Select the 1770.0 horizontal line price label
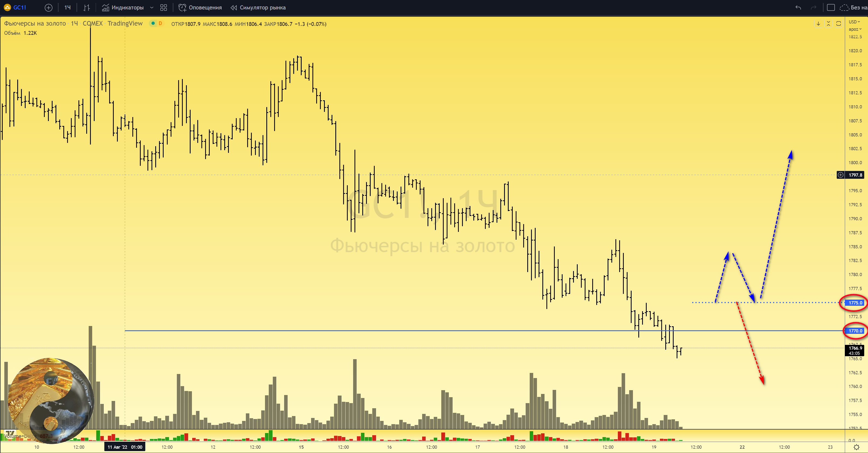868x453 pixels. coord(855,331)
